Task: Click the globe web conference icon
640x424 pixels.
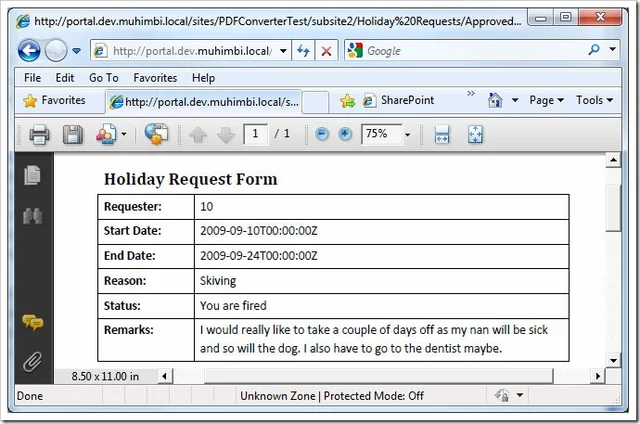Action: pos(157,134)
